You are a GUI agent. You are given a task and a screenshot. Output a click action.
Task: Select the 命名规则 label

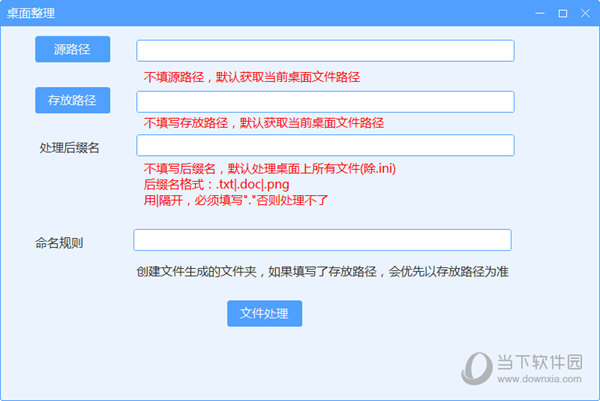point(59,243)
